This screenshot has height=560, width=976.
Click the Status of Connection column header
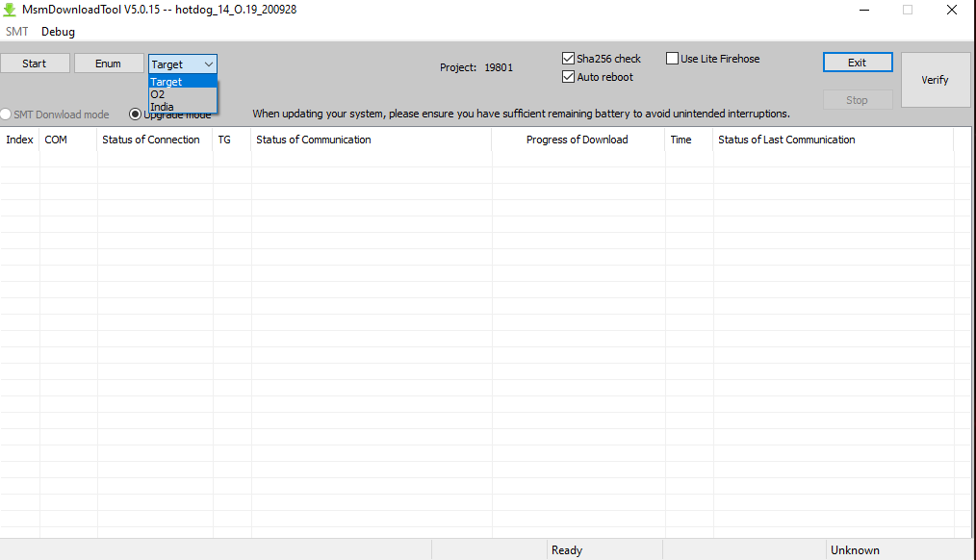tap(151, 140)
